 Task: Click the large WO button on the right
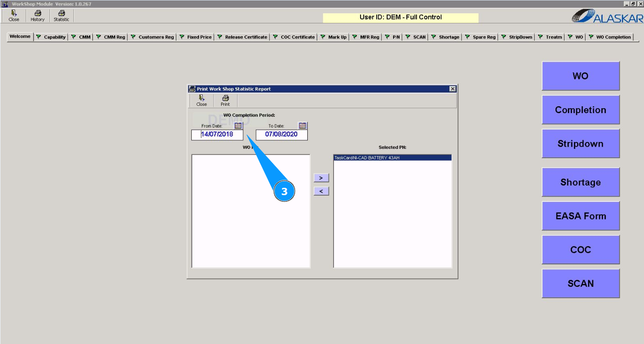point(581,76)
